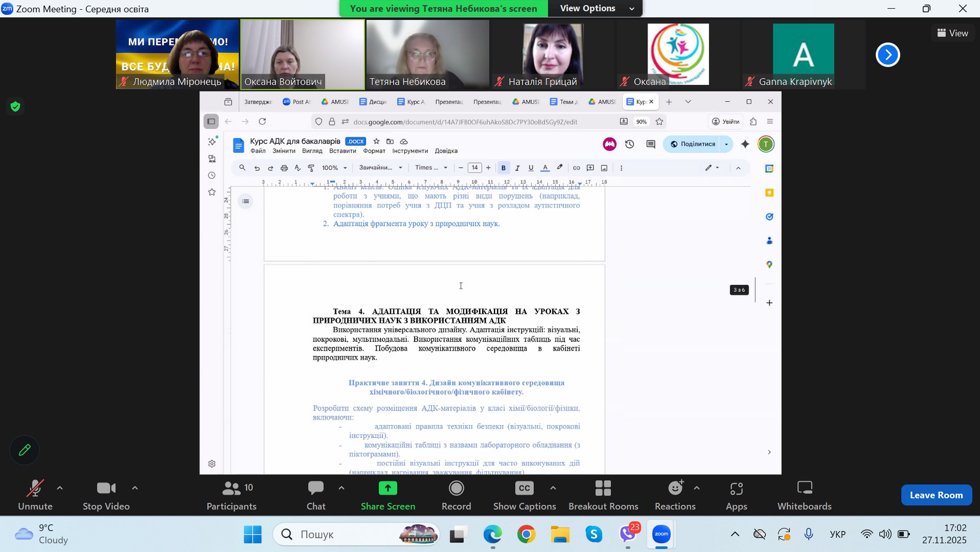Open the View layout menu

click(953, 33)
